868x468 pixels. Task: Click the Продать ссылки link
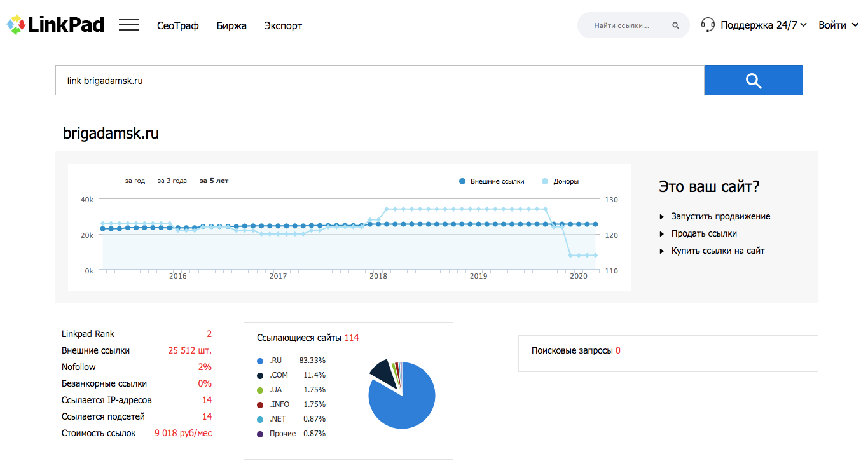(704, 233)
